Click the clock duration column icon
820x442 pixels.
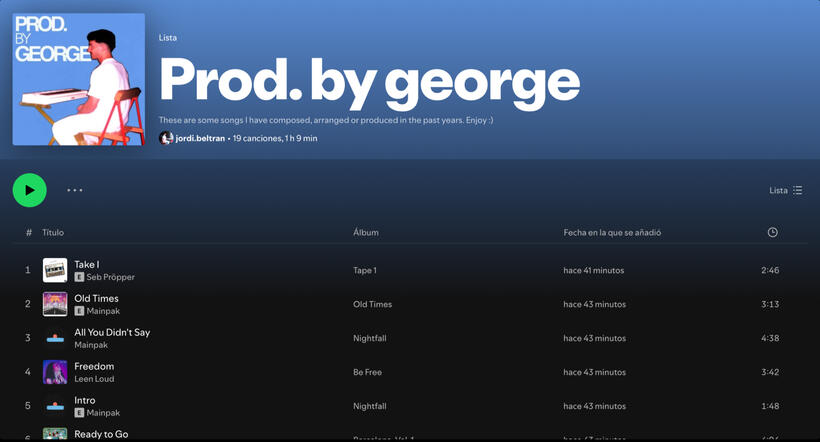[x=772, y=233]
